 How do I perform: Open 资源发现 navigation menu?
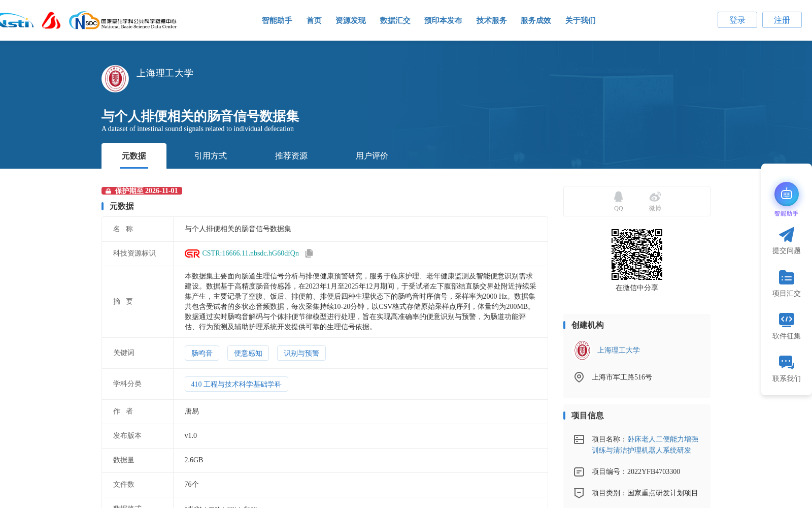click(x=351, y=20)
